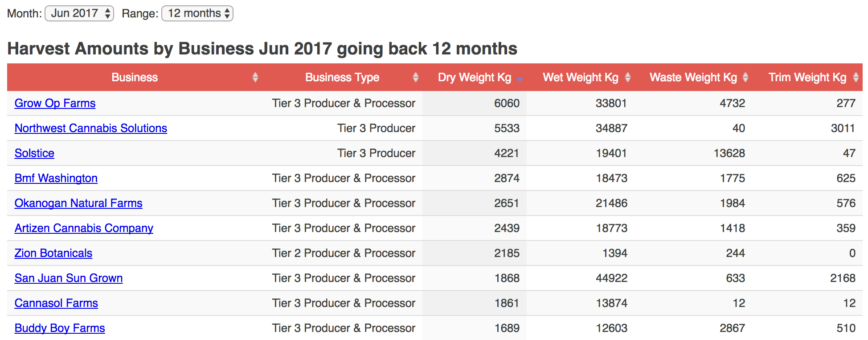Viewport: 868px width, 340px height.
Task: Open the Zion Botanicals link
Action: 53,253
